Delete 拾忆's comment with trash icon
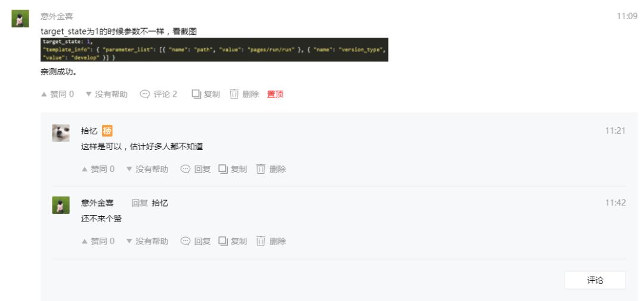 pos(271,169)
